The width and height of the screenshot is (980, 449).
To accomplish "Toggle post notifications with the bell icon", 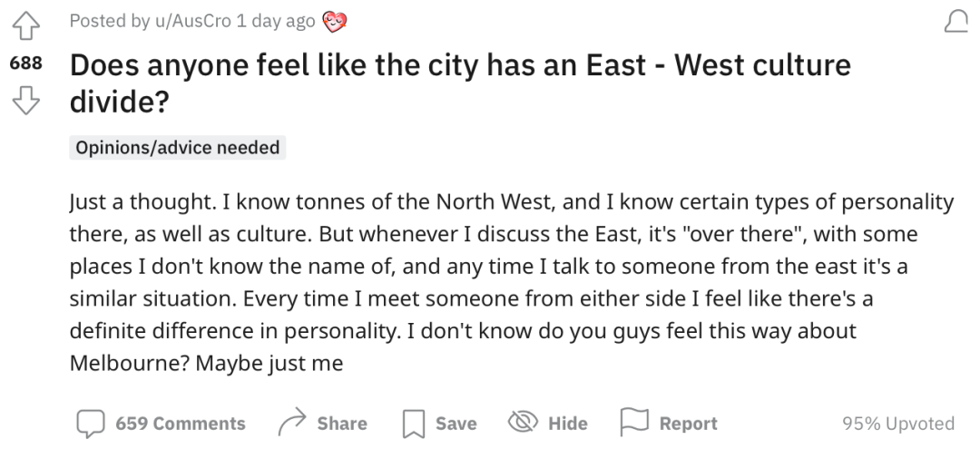I will [x=955, y=22].
